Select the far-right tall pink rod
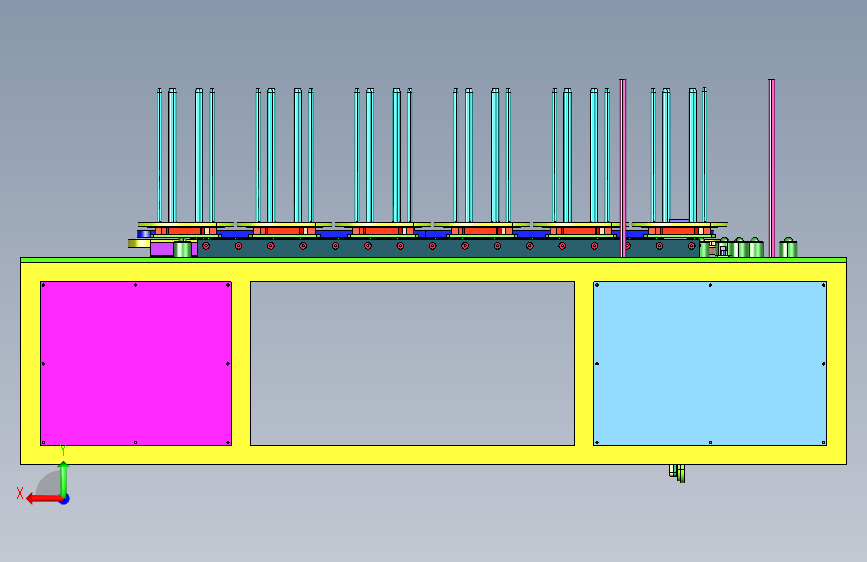 pyautogui.click(x=771, y=168)
